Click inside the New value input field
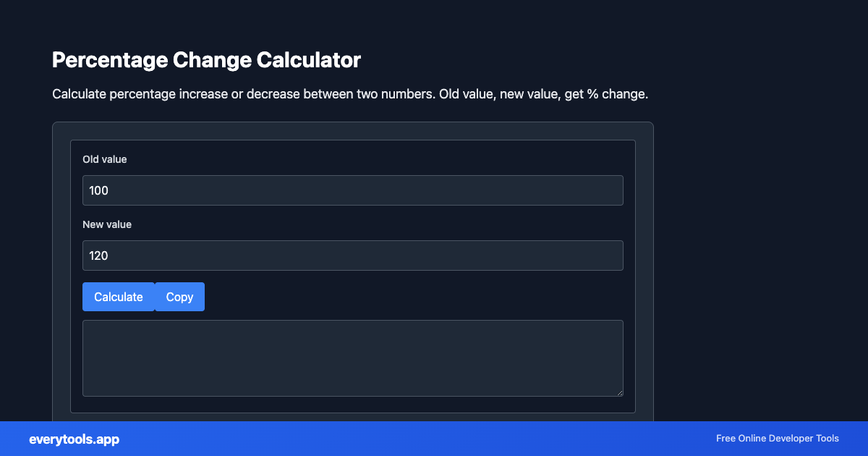The image size is (868, 456). click(353, 255)
